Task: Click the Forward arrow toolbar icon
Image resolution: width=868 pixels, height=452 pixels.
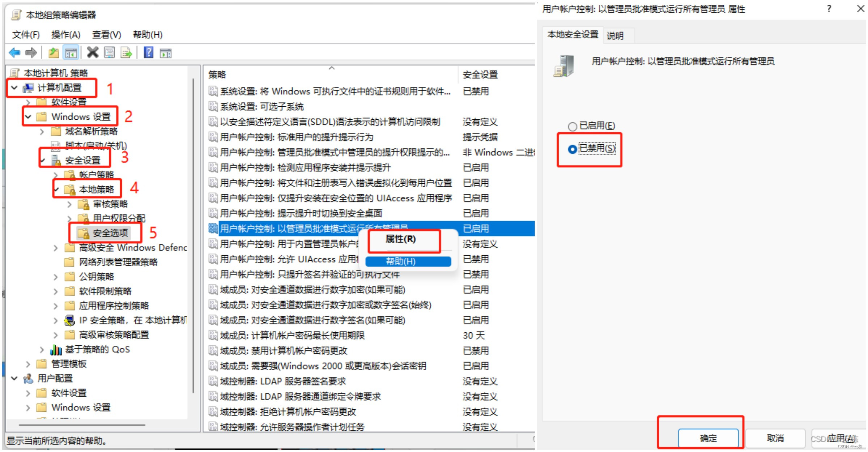Action: 31,53
